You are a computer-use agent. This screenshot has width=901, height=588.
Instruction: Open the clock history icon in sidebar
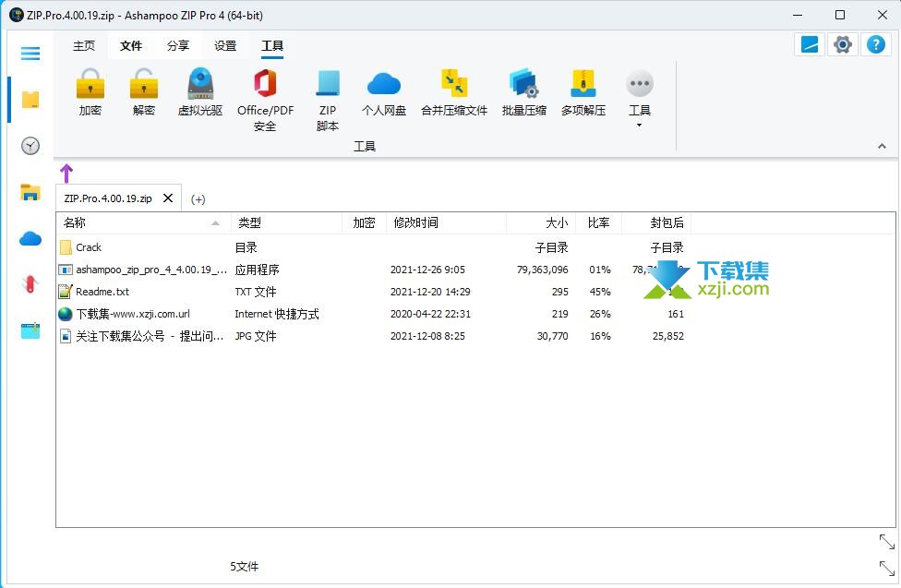30,146
